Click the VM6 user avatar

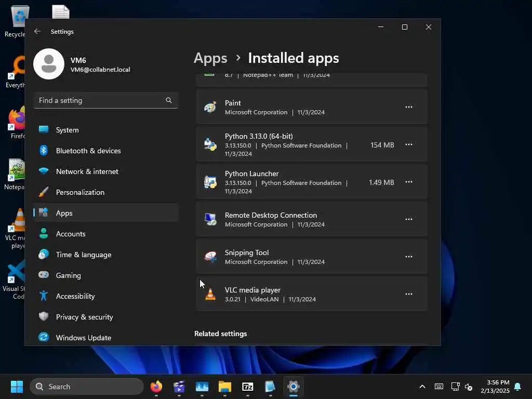tap(49, 64)
